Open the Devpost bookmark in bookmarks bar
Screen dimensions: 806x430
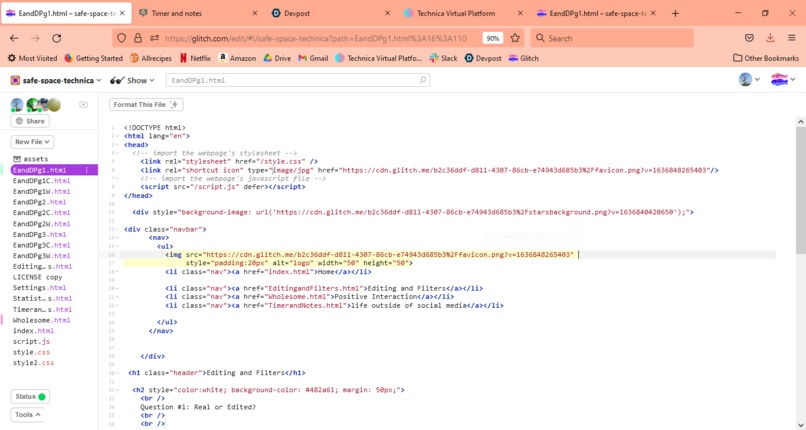483,58
